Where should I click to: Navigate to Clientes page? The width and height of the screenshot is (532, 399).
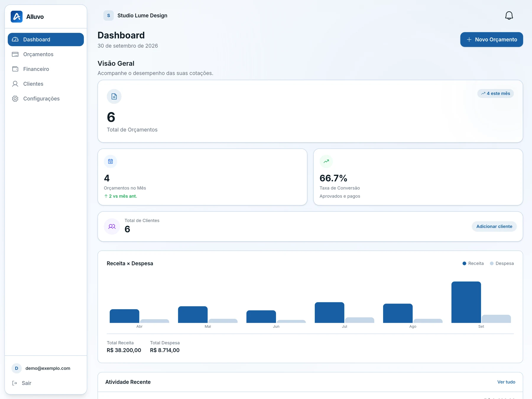pyautogui.click(x=46, y=84)
